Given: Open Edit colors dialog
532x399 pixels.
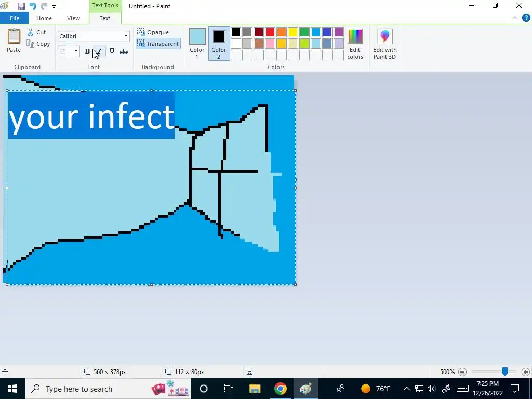Looking at the screenshot, I should coord(355,44).
